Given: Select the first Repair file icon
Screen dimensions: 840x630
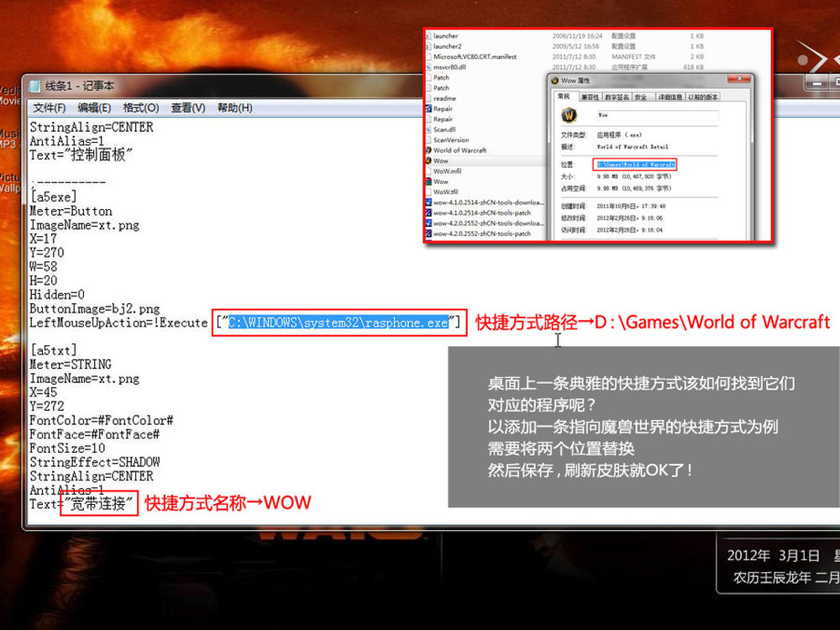Looking at the screenshot, I should click(428, 108).
